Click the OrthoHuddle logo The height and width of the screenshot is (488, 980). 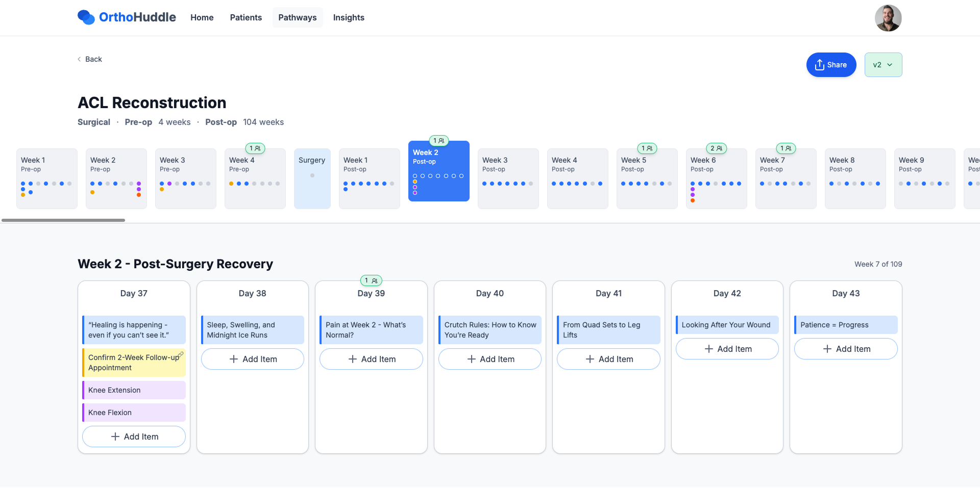[x=126, y=17]
